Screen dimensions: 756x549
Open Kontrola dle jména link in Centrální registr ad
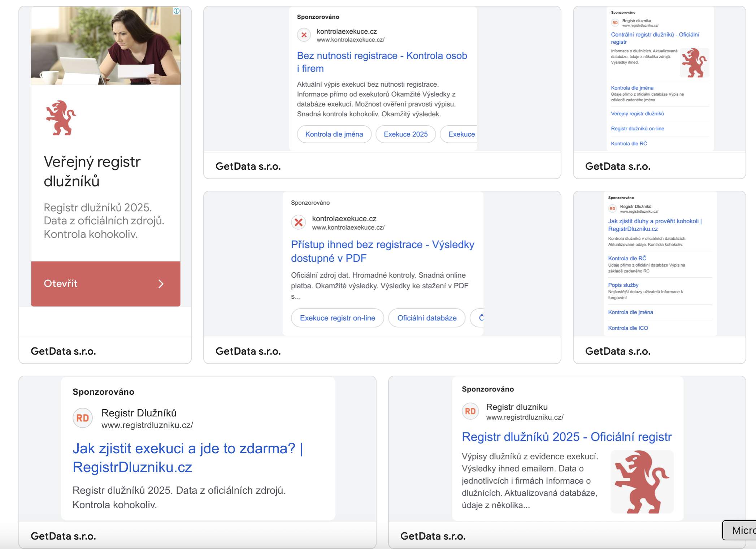(632, 88)
